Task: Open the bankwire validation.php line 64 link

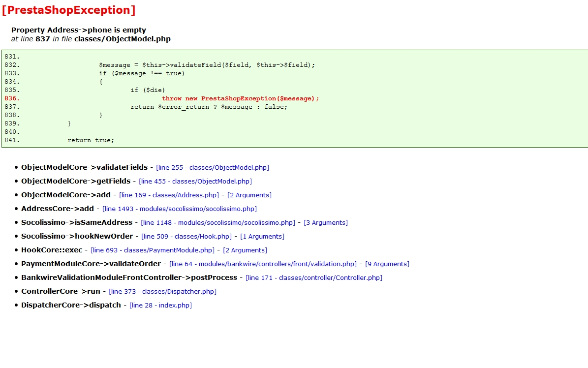Action: pyautogui.click(x=263, y=264)
